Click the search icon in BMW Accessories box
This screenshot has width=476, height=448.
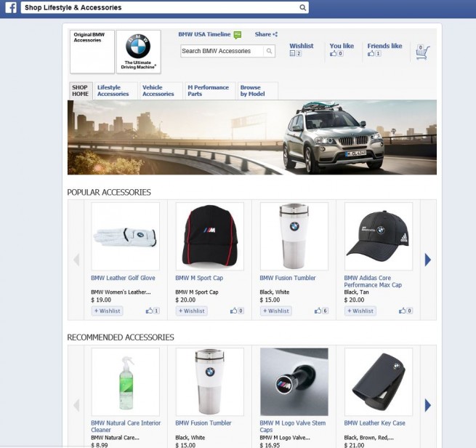point(269,51)
